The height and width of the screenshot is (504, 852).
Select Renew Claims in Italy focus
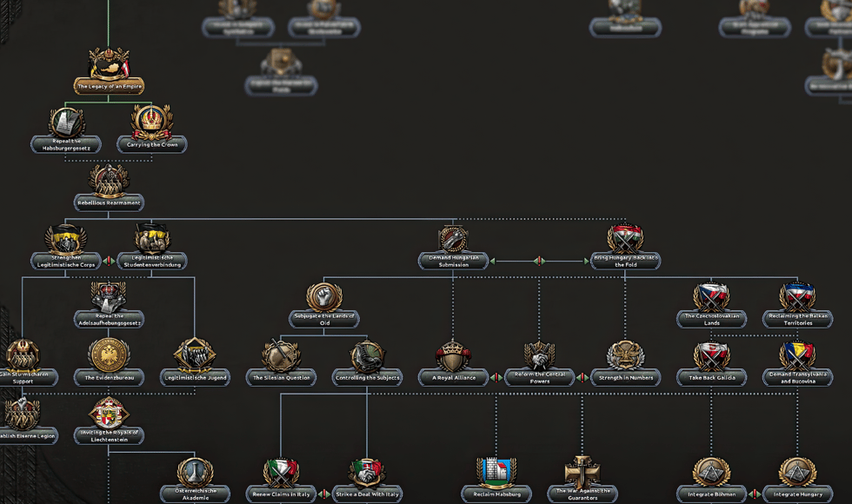pyautogui.click(x=281, y=480)
